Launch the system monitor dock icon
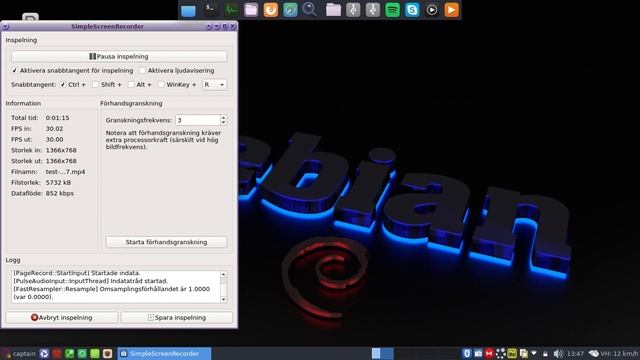Screen dimensions: 640x360 231,9
